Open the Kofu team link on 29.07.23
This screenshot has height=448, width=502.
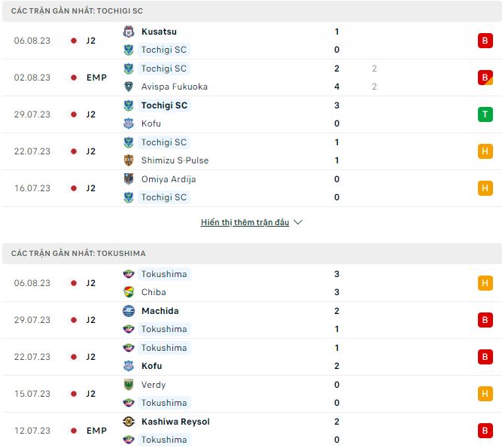click(151, 123)
